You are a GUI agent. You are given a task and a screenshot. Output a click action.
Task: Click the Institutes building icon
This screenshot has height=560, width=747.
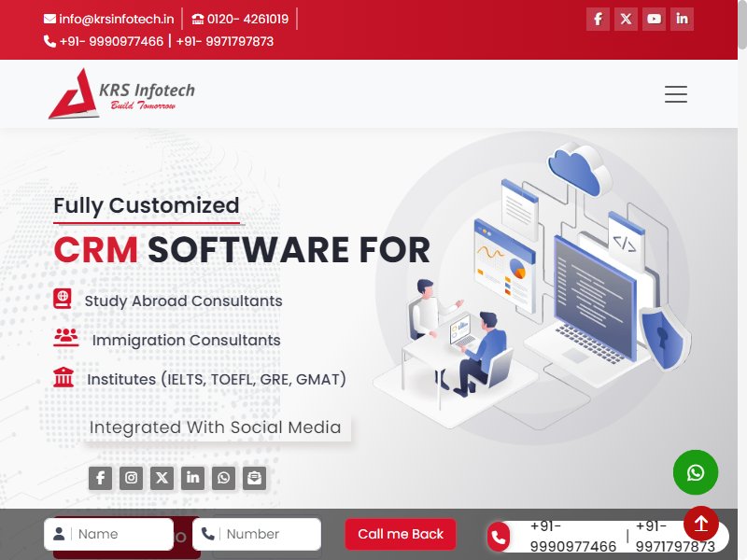(x=63, y=377)
